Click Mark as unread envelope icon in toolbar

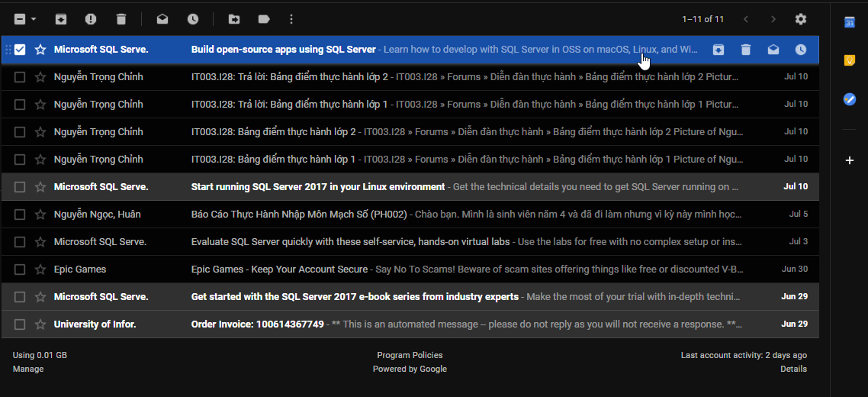(162, 19)
